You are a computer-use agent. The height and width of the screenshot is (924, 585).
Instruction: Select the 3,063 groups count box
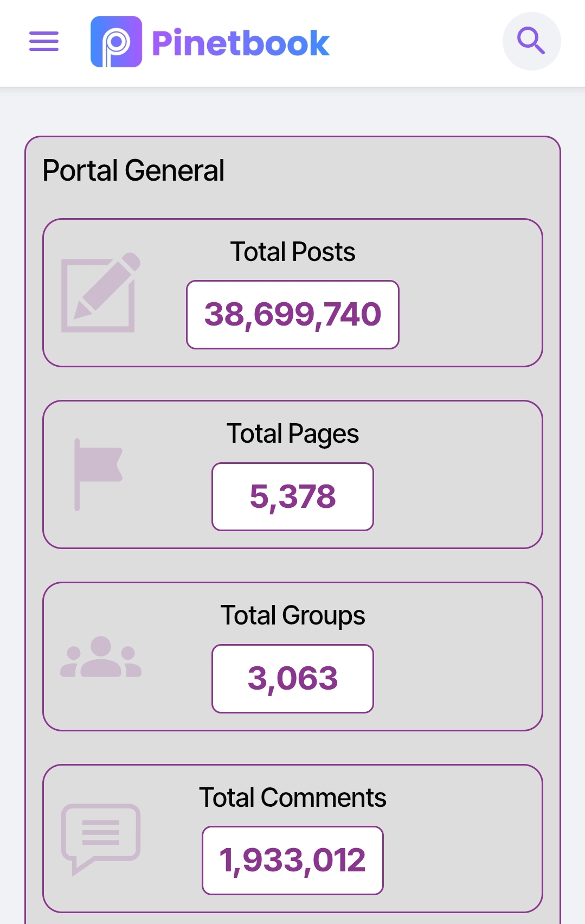[x=293, y=678]
